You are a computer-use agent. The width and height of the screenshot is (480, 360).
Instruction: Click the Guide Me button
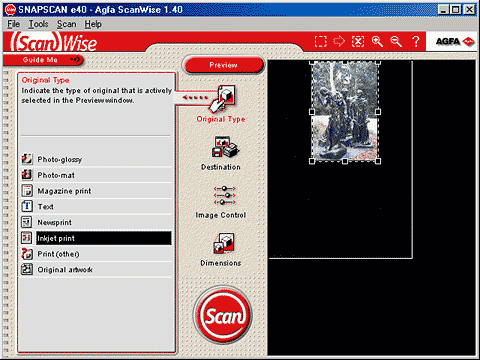coord(43,60)
